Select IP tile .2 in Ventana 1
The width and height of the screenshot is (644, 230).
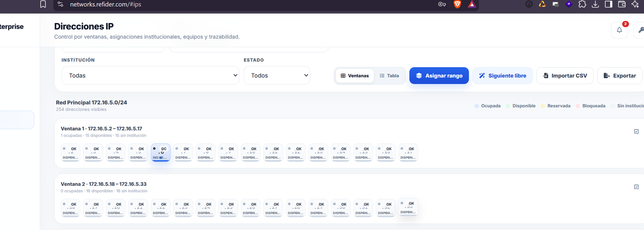(x=70, y=153)
